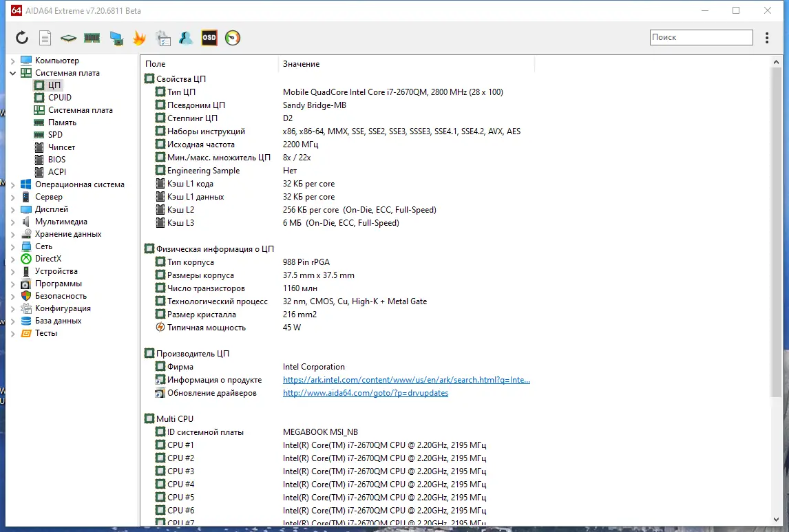Expand the Компьютер tree node
The image size is (789, 532).
(12, 61)
